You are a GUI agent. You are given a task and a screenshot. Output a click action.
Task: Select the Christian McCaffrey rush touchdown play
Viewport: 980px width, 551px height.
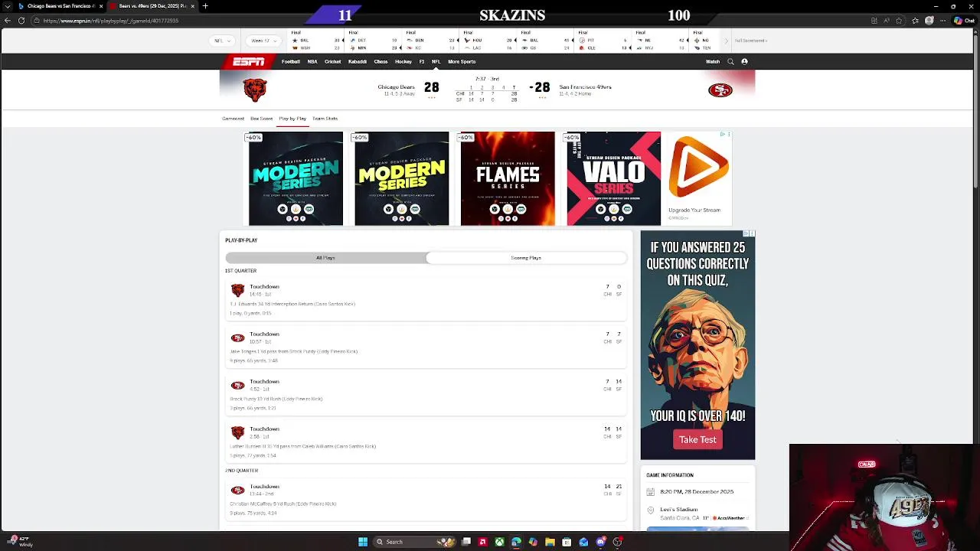coord(426,499)
